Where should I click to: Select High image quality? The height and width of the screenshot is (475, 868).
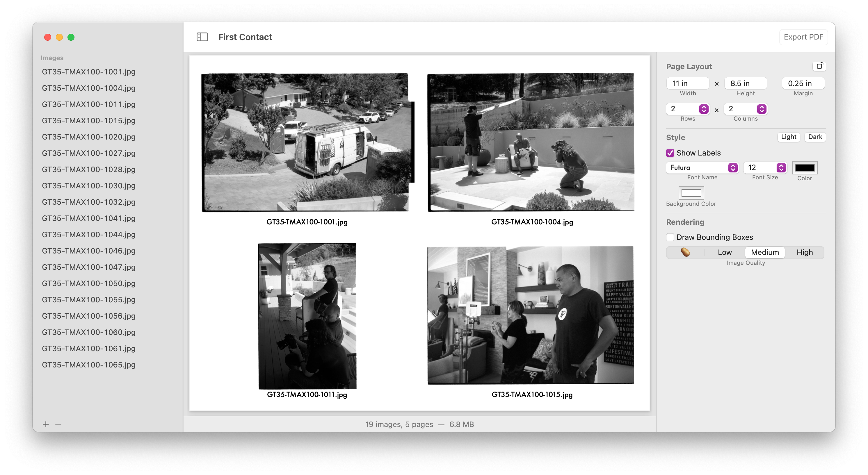[804, 252]
